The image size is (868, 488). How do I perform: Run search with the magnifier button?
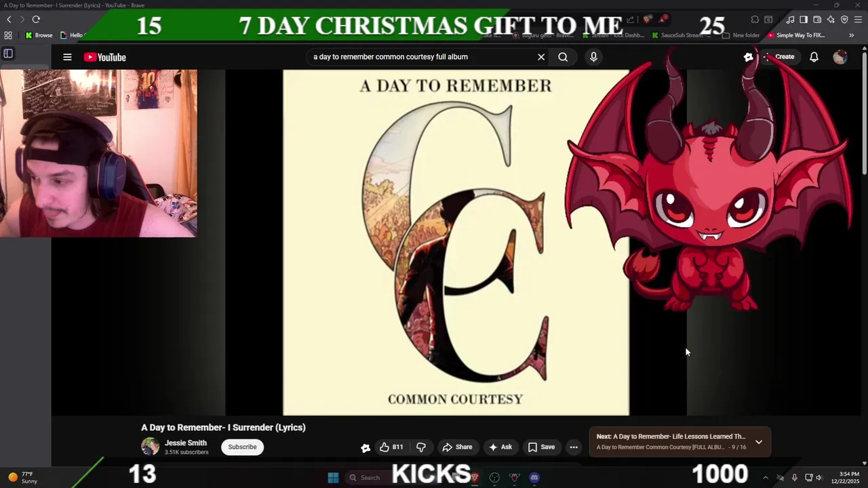coord(563,57)
